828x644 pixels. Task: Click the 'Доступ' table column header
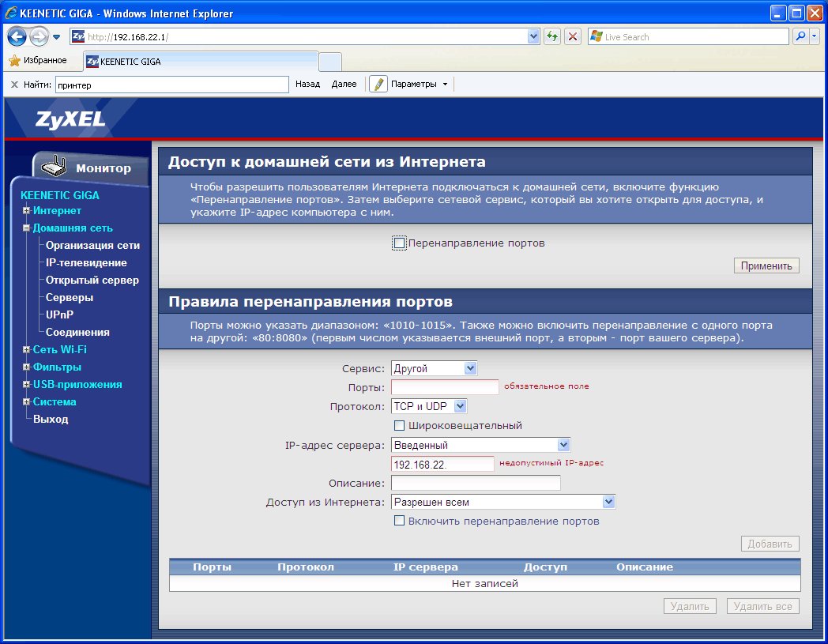click(545, 567)
